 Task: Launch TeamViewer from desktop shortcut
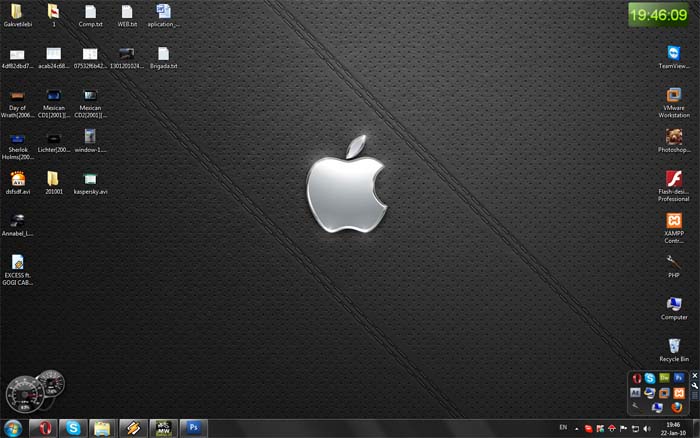coord(674,57)
